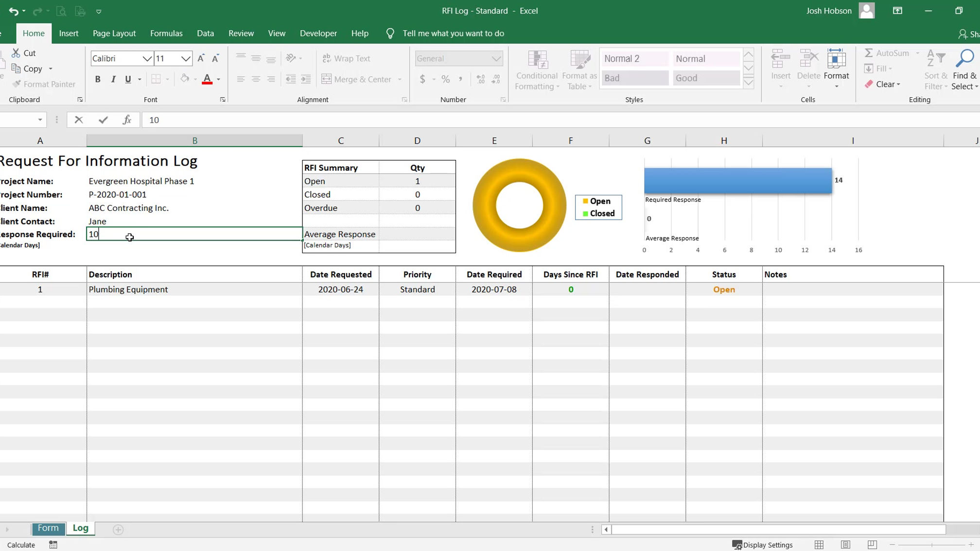980x551 pixels.
Task: Open the Calibri font name dropdown
Action: (x=147, y=59)
